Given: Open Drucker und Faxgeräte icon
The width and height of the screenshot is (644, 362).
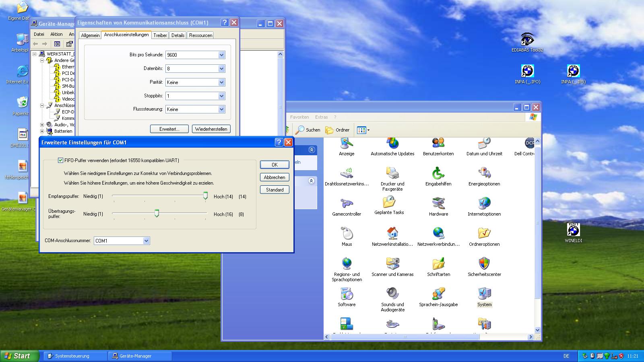Looking at the screenshot, I should 392,174.
